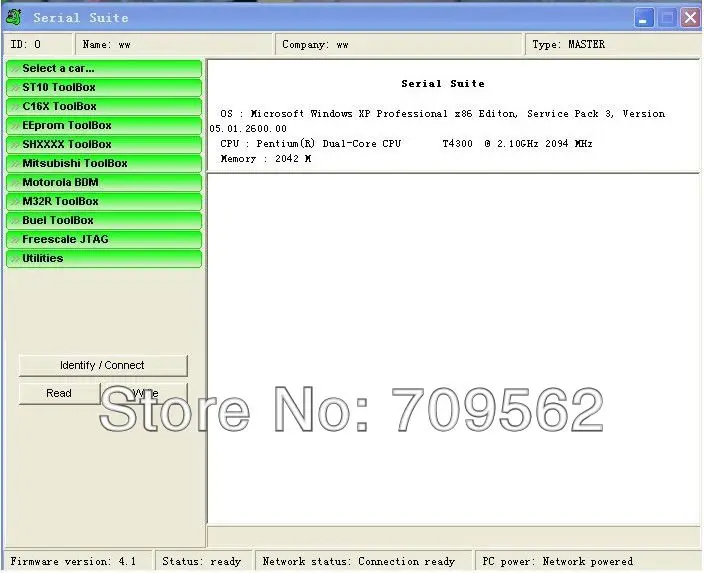Open the ST10 ToolBox section
Viewport: 704px width, 573px height.
pyautogui.click(x=104, y=88)
